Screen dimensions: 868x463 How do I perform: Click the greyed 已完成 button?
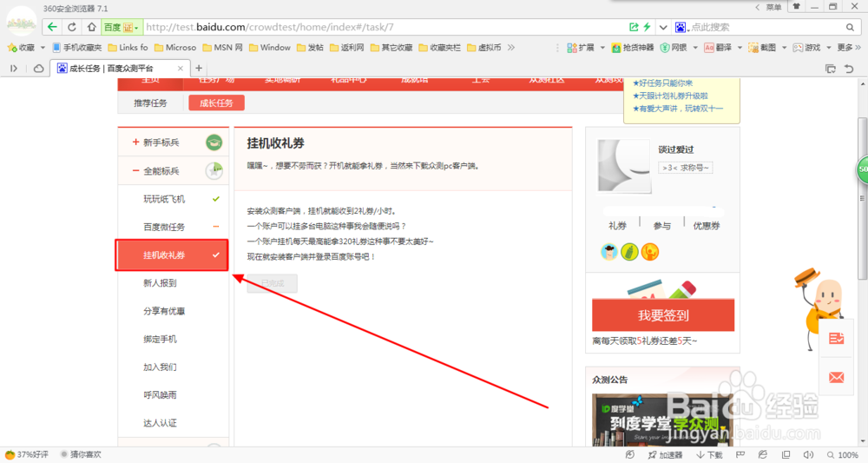[x=273, y=283]
